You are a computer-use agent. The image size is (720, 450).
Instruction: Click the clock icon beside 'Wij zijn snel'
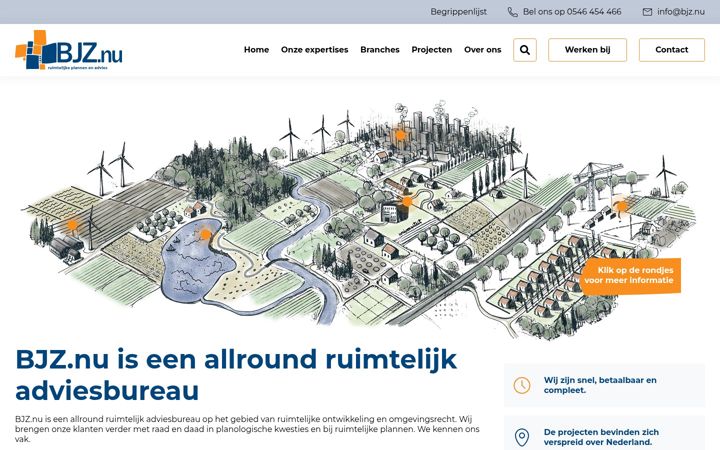click(522, 385)
